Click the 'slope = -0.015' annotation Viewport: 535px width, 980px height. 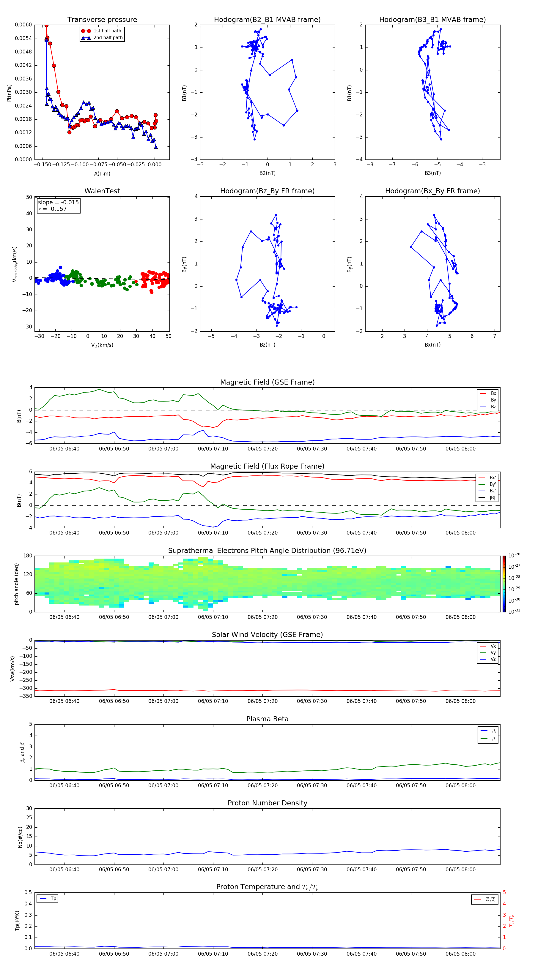pos(58,203)
